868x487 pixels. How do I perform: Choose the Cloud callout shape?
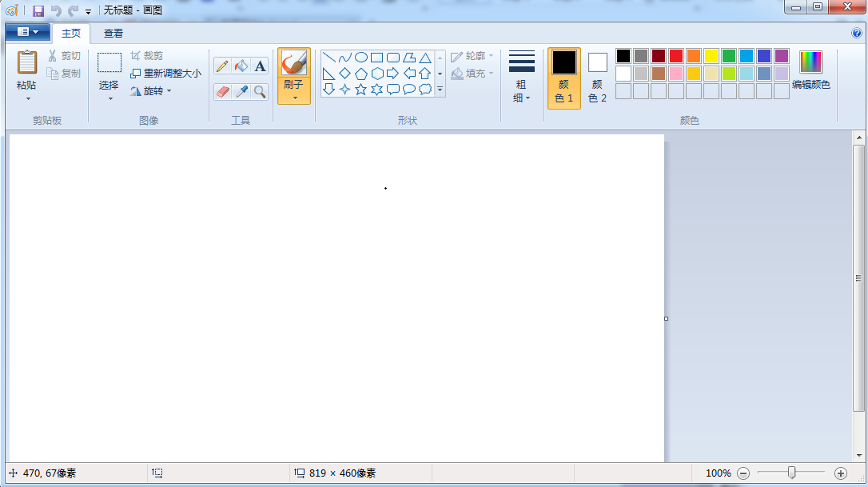425,90
